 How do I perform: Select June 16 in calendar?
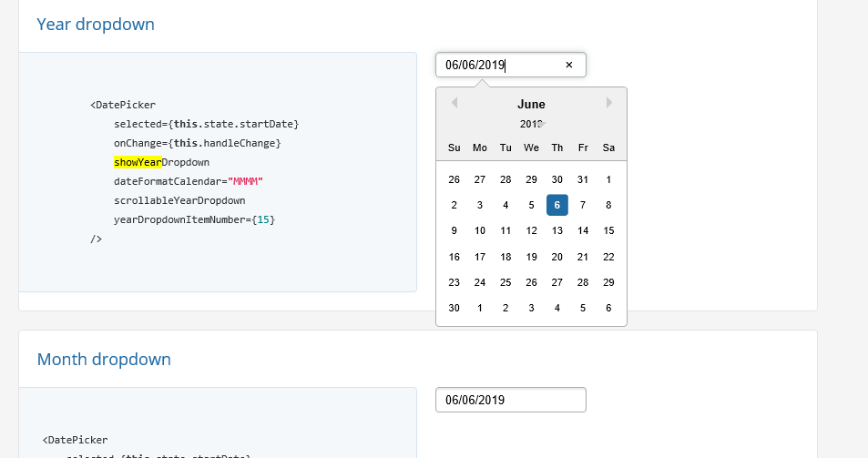click(454, 257)
